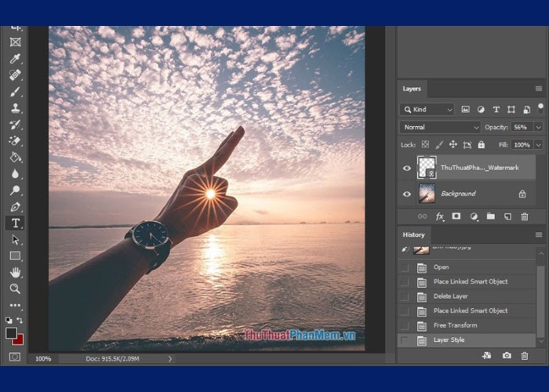Viewport: 549px width, 392px height.
Task: Toggle history brush source box beside Open
Action: pos(405,267)
